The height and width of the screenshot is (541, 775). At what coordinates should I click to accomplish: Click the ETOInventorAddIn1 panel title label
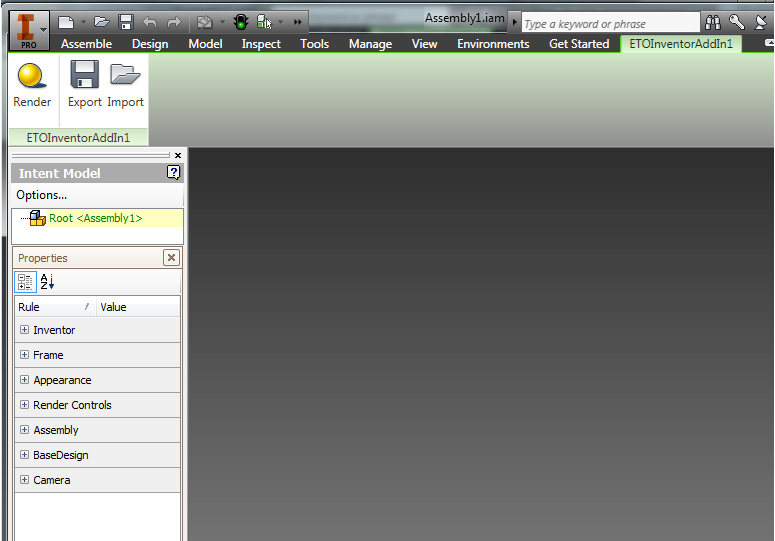pos(78,137)
